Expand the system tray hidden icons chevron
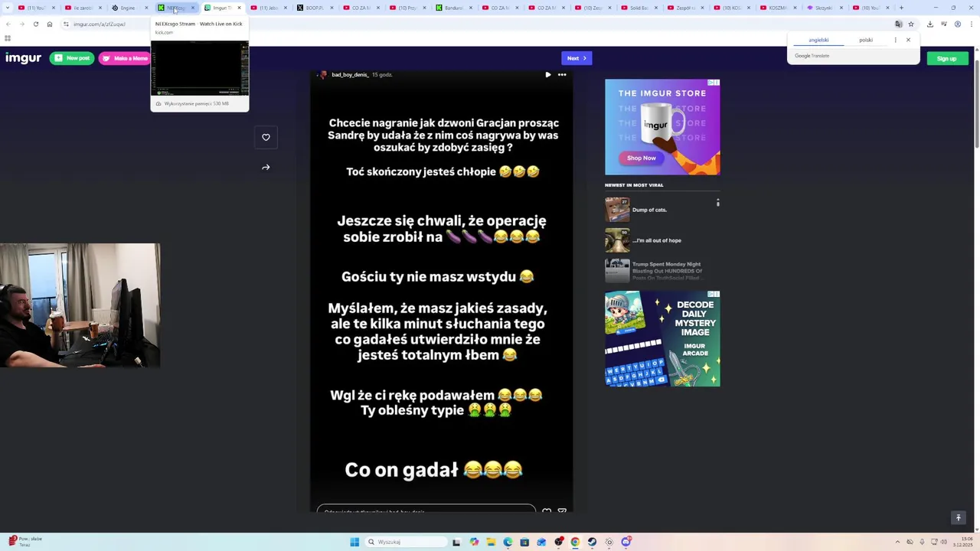Screen dimensions: 980x551 tap(899, 542)
